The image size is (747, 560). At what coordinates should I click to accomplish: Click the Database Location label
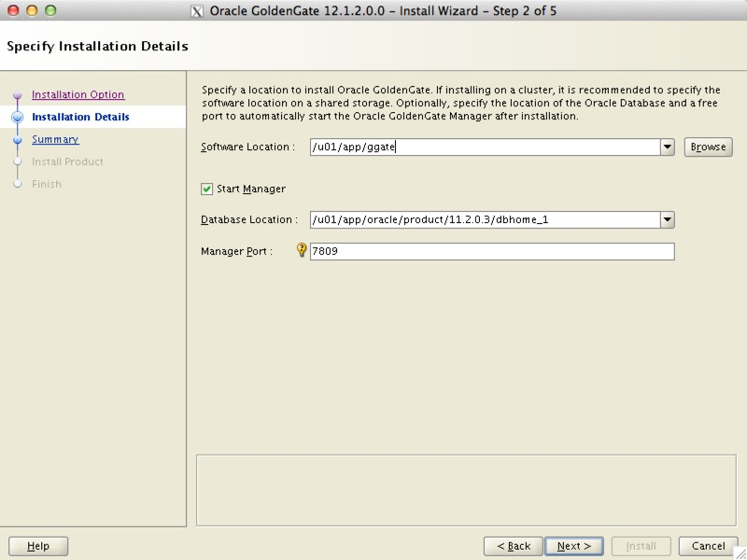[249, 220]
